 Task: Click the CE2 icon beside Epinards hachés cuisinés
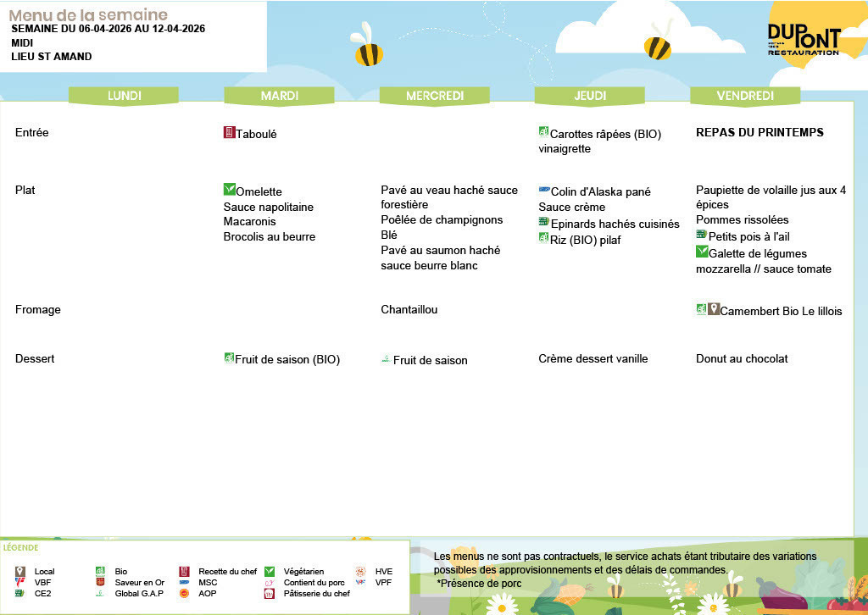(544, 222)
